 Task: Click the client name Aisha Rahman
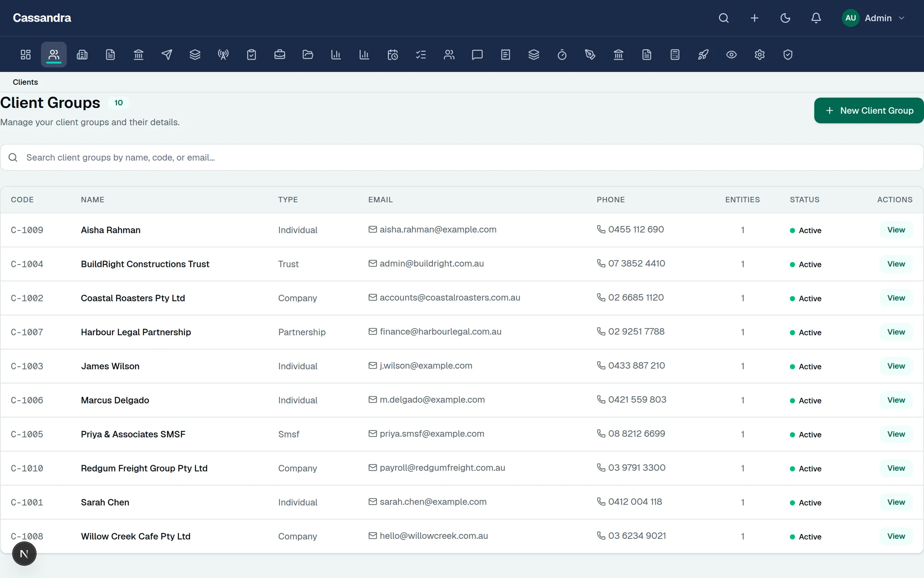tap(110, 230)
